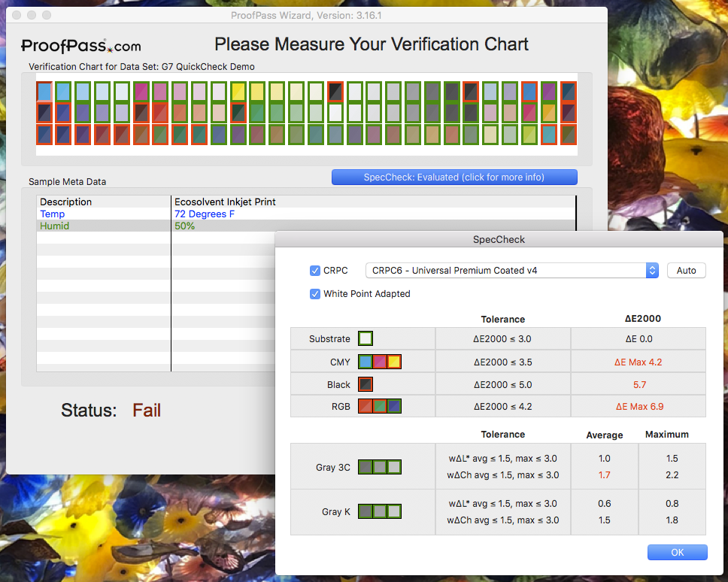Select the Humid metadata row
The height and width of the screenshot is (582, 728).
click(306, 226)
